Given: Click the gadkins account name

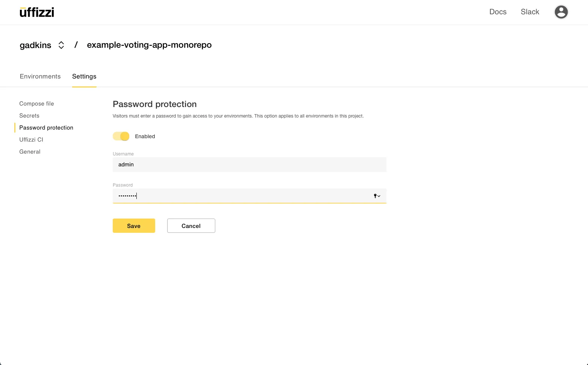Looking at the screenshot, I should tap(35, 45).
